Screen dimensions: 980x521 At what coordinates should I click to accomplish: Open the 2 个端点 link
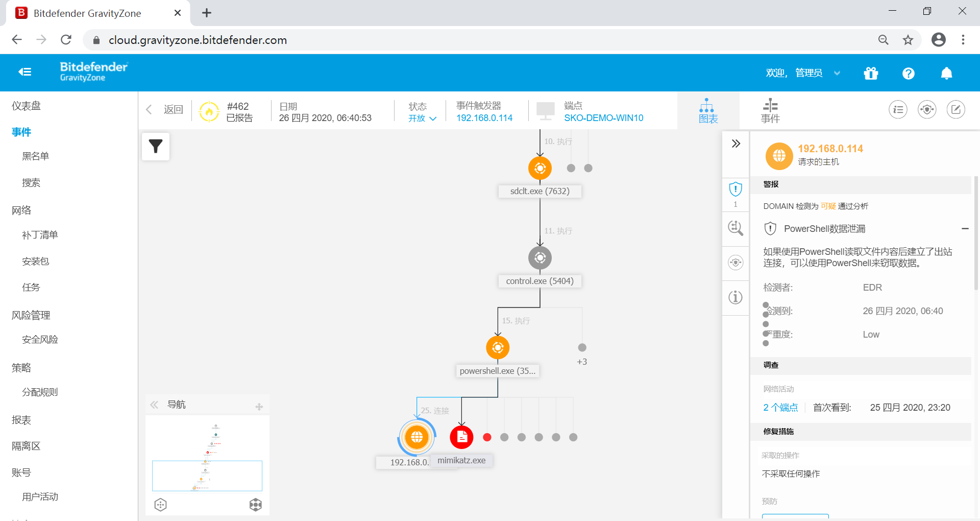(780, 408)
